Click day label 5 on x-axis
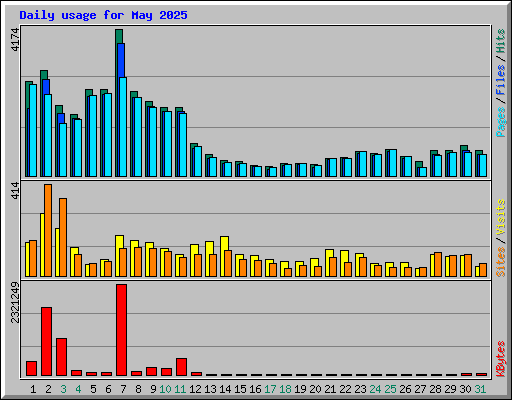Image resolution: width=512 pixels, height=400 pixels. pos(93,389)
